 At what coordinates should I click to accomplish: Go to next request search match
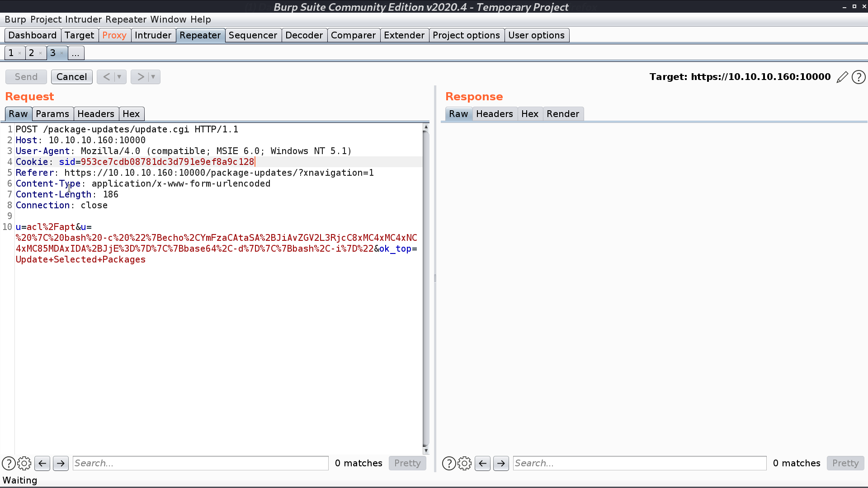click(61, 463)
